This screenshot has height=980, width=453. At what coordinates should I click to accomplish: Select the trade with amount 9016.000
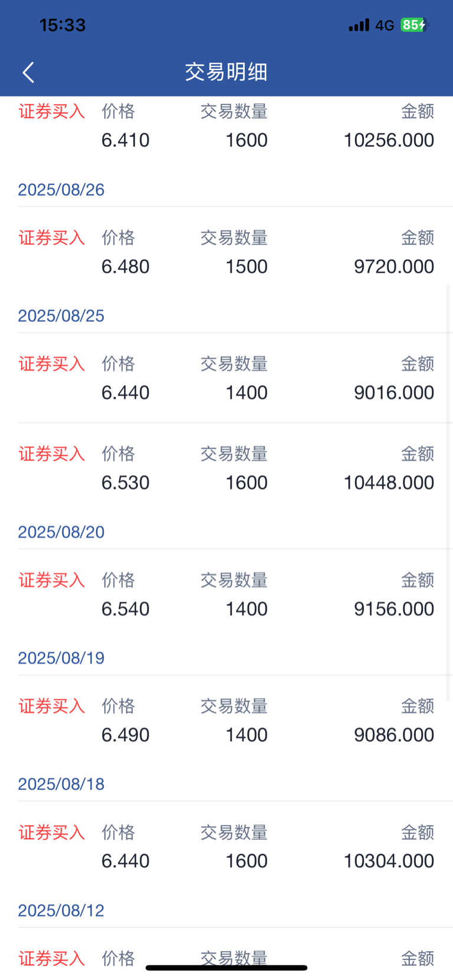[226, 378]
